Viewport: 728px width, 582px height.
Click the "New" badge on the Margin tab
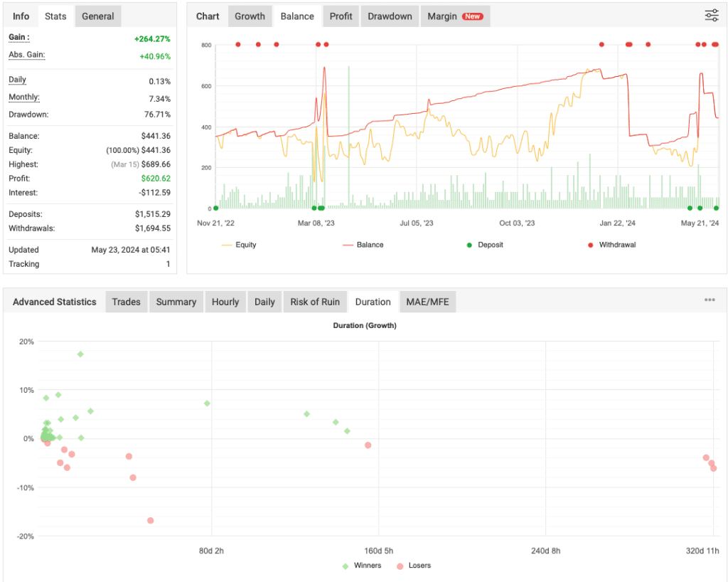point(473,15)
